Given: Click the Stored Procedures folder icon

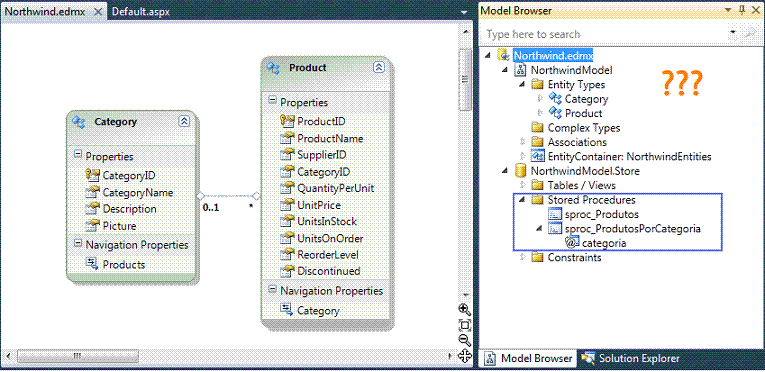Looking at the screenshot, I should [x=537, y=200].
